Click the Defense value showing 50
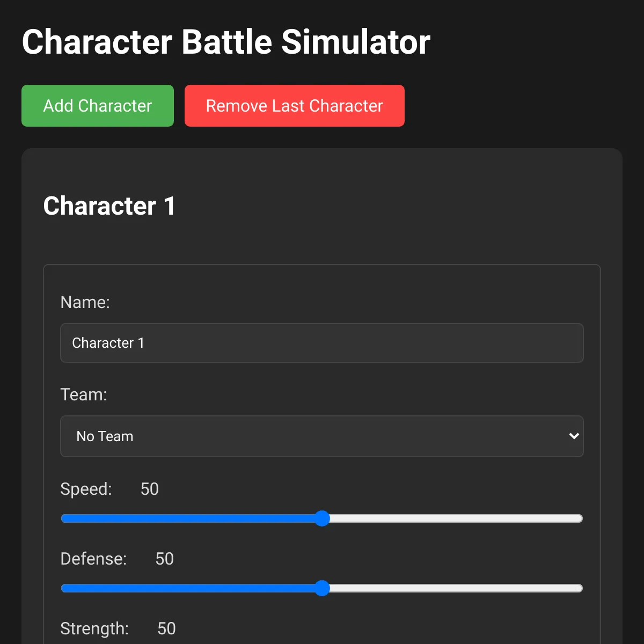 164,559
